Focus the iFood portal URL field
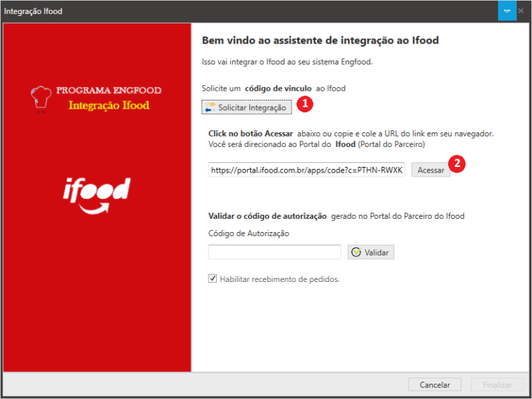The image size is (532, 399). click(306, 170)
